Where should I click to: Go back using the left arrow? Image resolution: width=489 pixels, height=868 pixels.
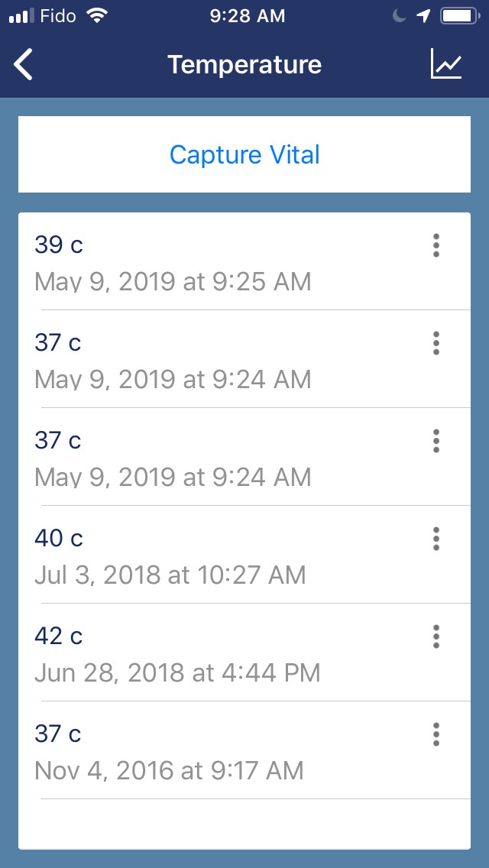(24, 65)
